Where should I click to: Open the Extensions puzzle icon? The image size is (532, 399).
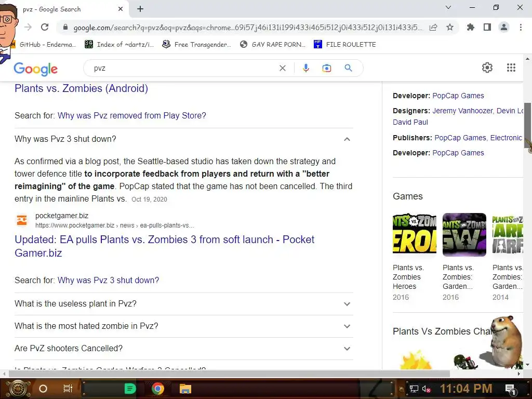pos(470,27)
